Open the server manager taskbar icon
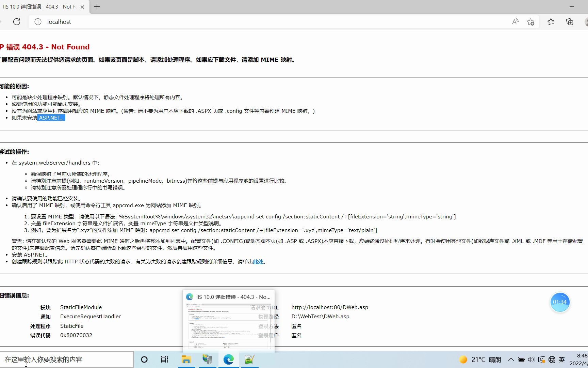This screenshot has width=588, height=368. click(x=207, y=359)
